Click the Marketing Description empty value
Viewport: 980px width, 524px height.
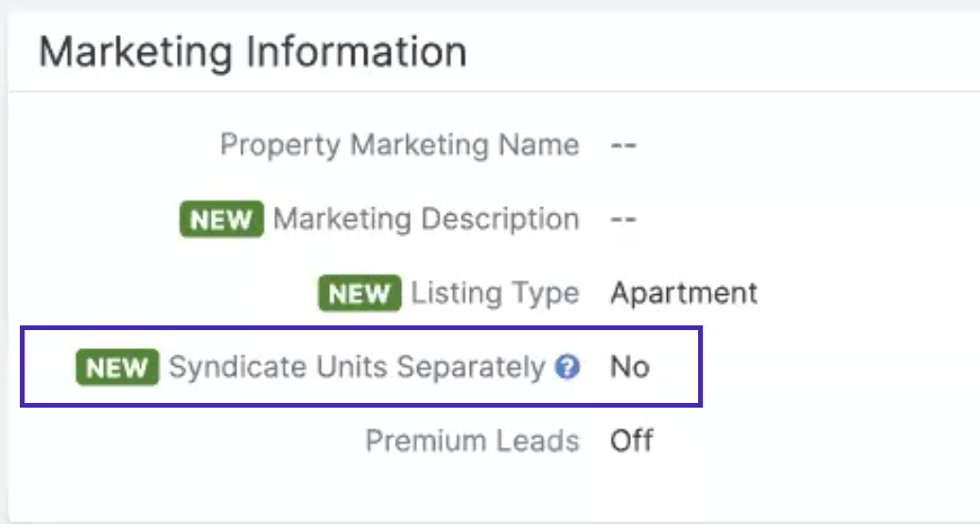point(623,218)
